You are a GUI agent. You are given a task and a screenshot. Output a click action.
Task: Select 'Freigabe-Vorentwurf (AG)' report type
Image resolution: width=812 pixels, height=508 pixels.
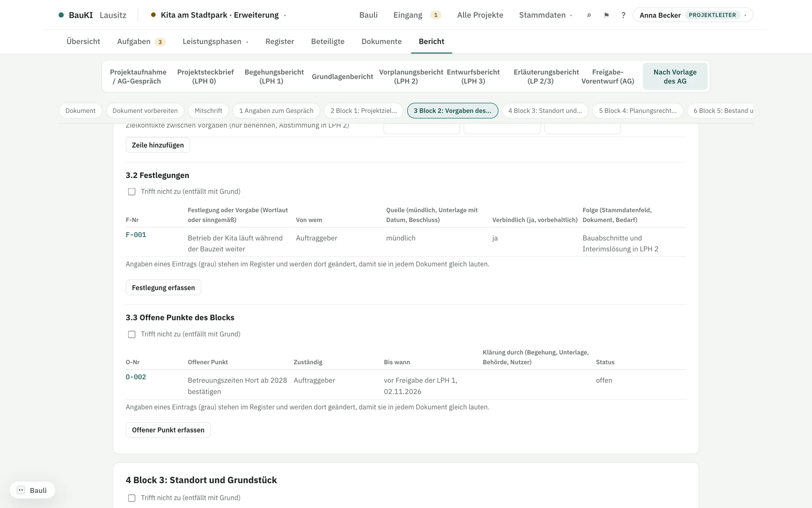[x=608, y=76]
